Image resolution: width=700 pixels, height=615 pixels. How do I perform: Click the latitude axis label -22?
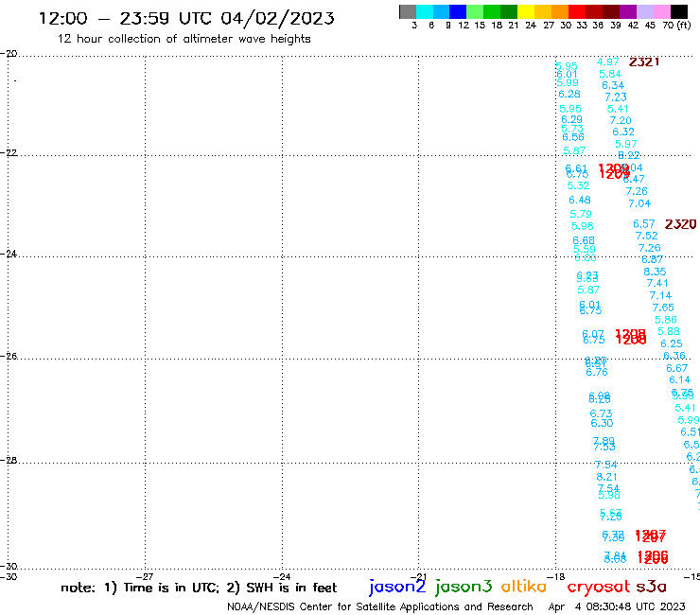tap(9, 152)
